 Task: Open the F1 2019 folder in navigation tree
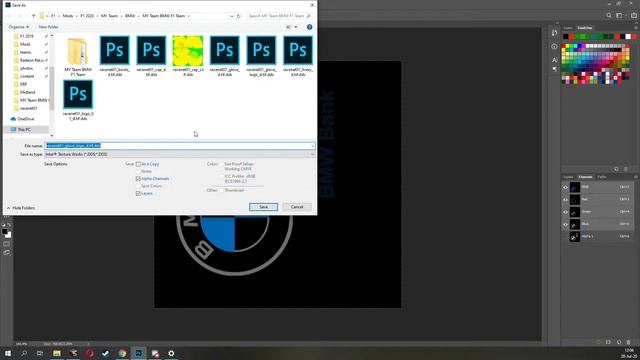[27, 36]
